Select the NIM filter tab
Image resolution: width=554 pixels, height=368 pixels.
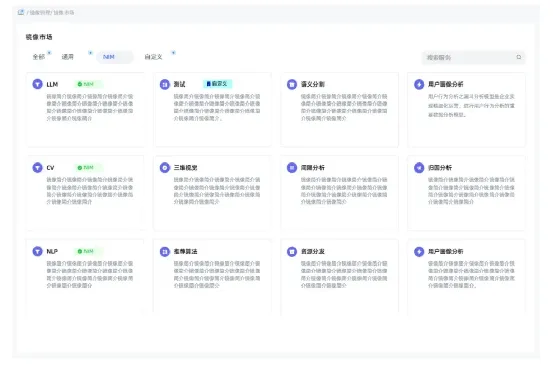(115, 57)
